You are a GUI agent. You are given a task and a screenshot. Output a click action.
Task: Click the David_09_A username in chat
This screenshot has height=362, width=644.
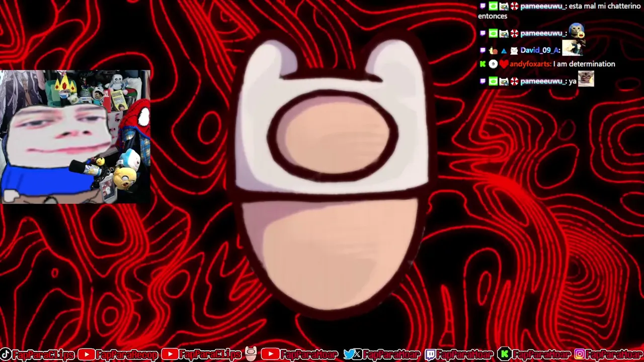tap(540, 50)
